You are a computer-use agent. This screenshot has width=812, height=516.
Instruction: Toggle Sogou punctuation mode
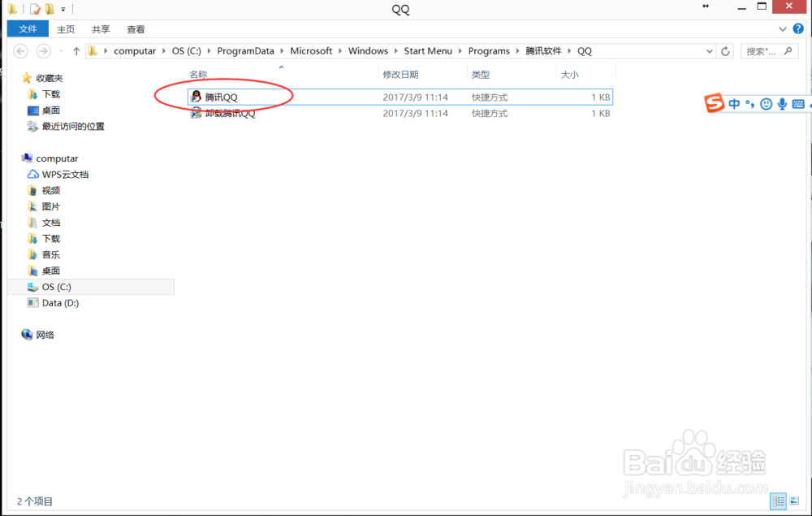(x=749, y=104)
